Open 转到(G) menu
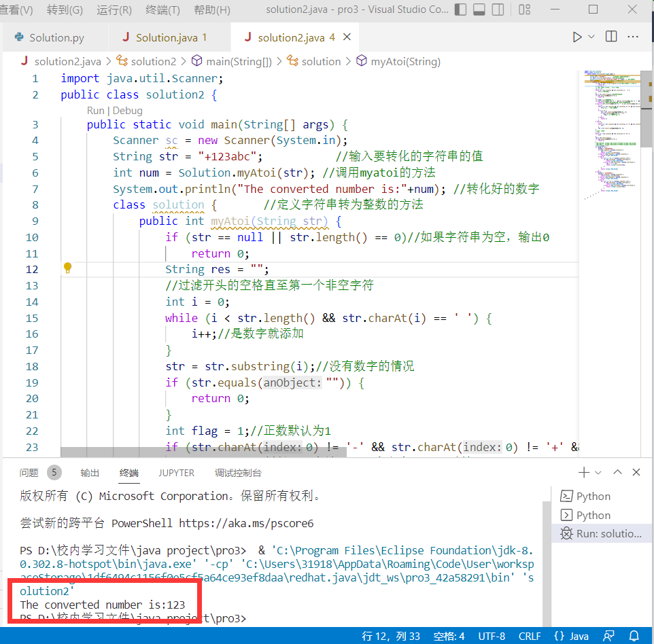The image size is (654, 644). click(65, 10)
